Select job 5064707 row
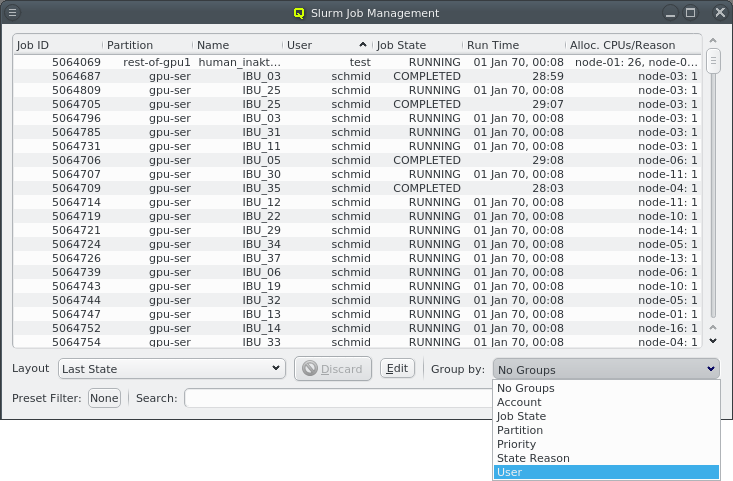 (358, 174)
